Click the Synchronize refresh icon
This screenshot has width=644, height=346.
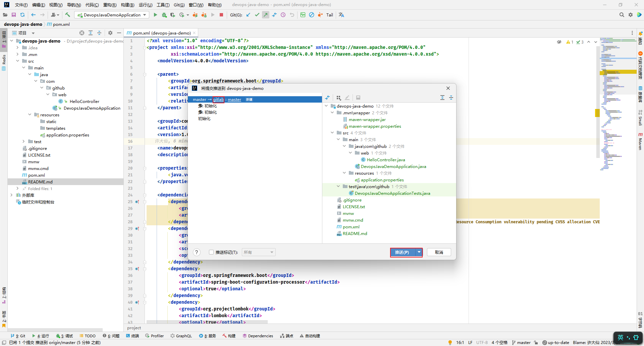click(22, 15)
